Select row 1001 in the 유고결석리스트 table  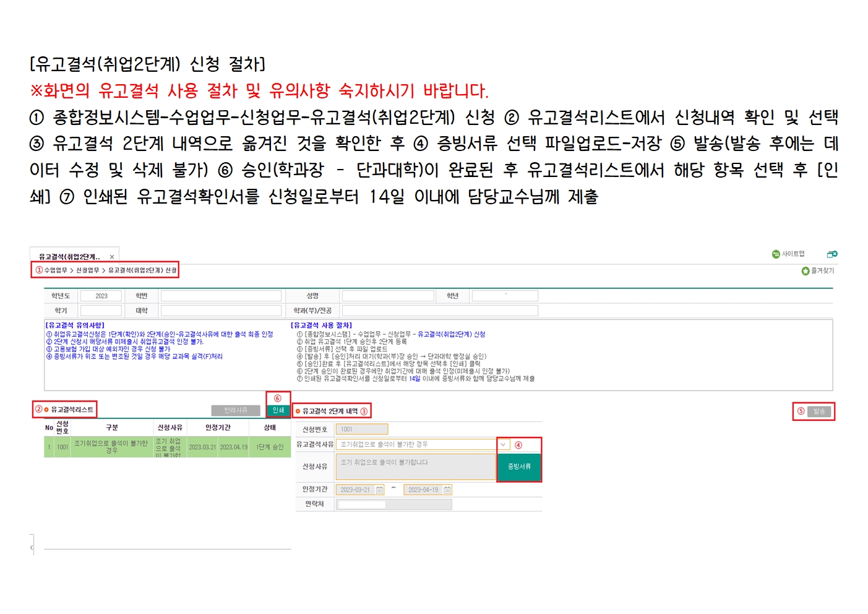[167, 448]
